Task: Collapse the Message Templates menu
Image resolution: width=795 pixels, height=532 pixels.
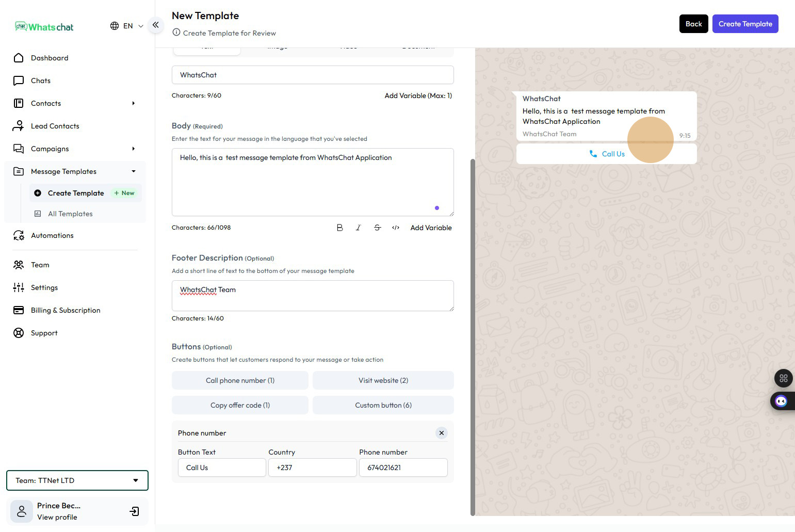Action: (x=133, y=171)
